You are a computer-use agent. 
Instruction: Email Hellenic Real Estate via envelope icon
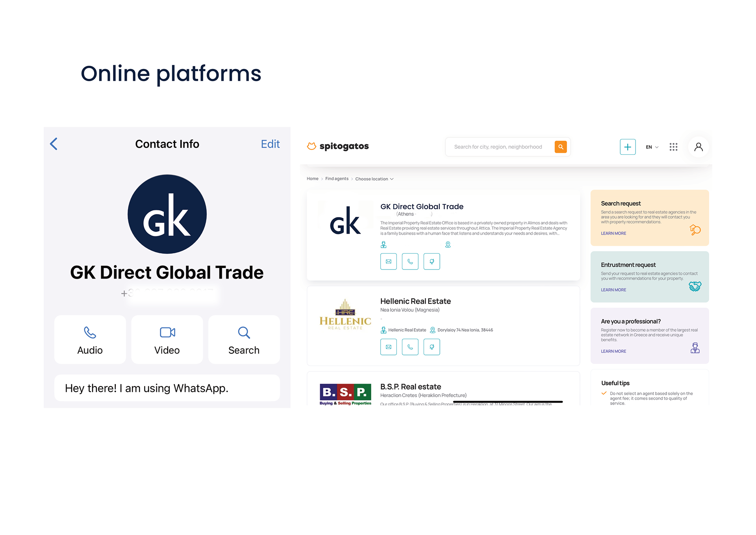tap(388, 347)
